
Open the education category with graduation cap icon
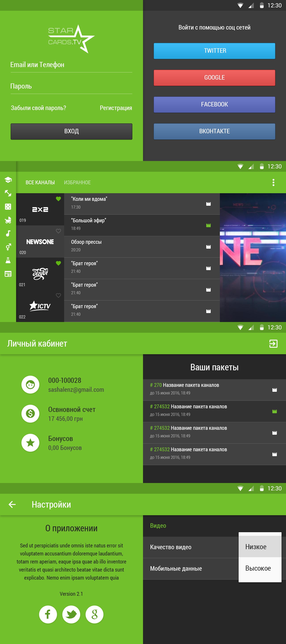pos(8,180)
